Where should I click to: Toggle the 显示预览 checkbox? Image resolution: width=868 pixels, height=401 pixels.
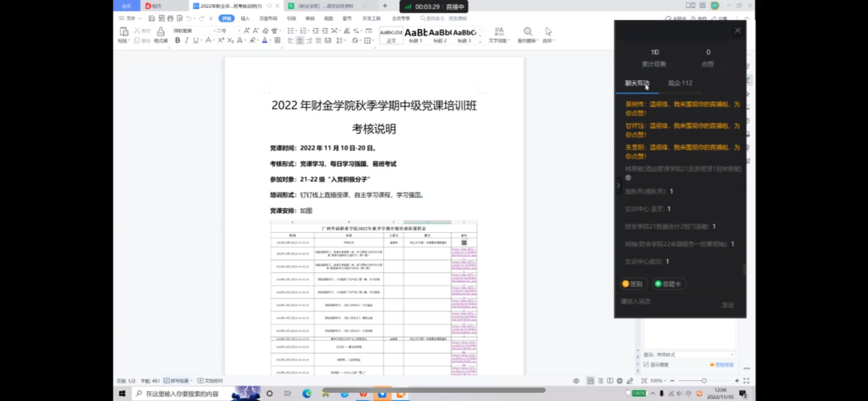pos(647,364)
